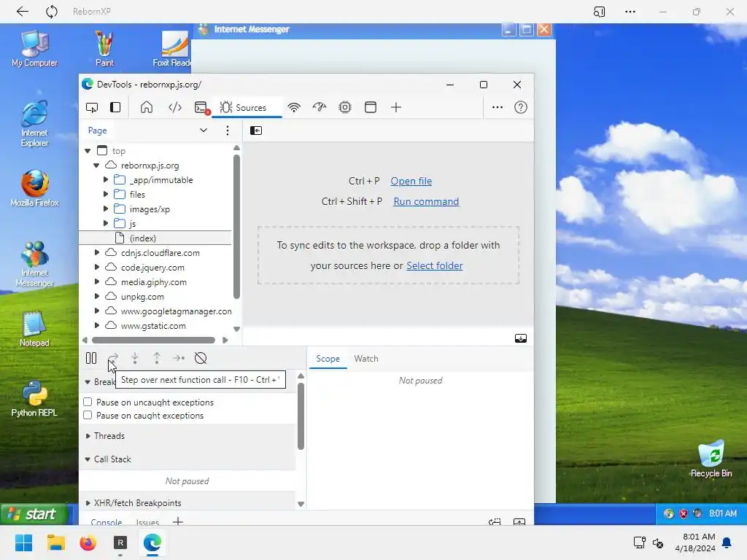Open My Computer desktop icon
Screen dimensions: 747x560
click(x=34, y=49)
